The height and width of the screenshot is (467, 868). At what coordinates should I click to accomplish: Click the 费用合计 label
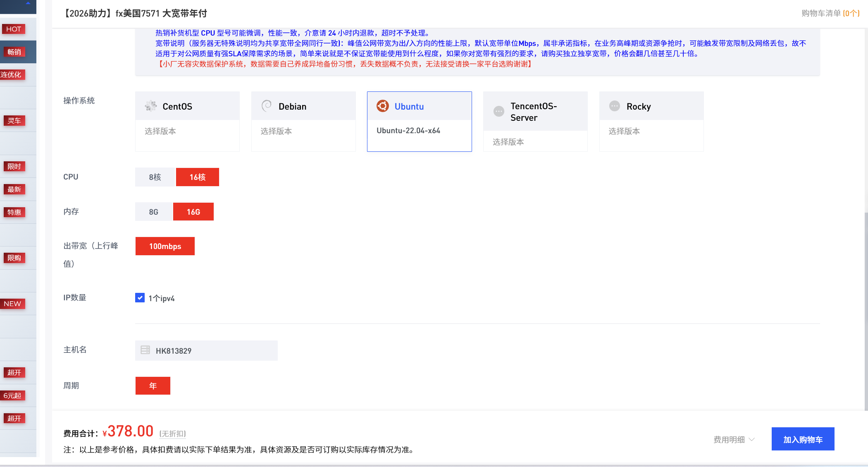tap(81, 433)
